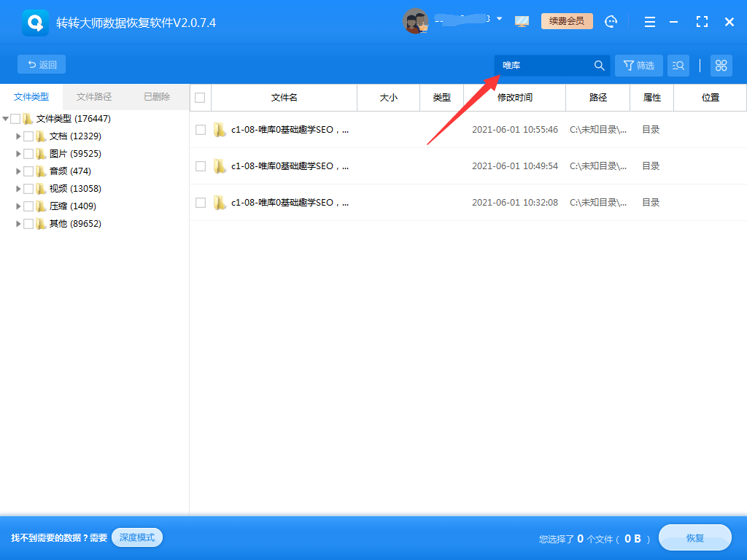Image resolution: width=747 pixels, height=560 pixels.
Task: Enable 深度模式 deep scan mode
Action: (x=136, y=537)
